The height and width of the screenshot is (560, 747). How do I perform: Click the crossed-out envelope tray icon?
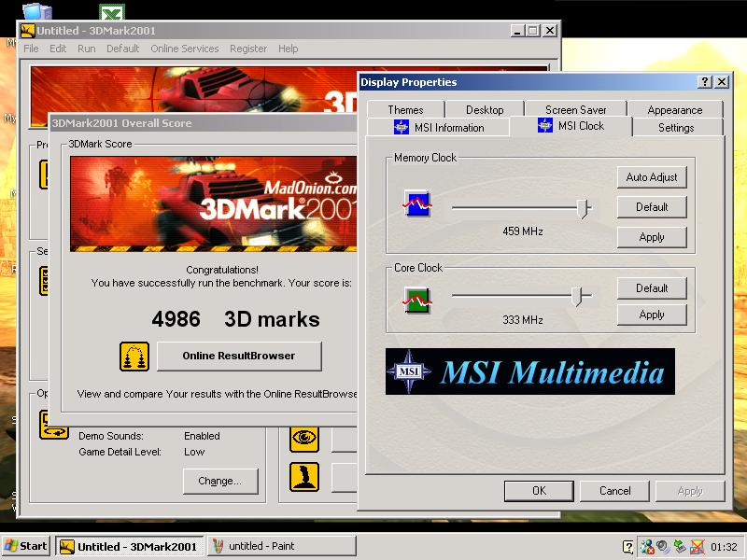(697, 546)
